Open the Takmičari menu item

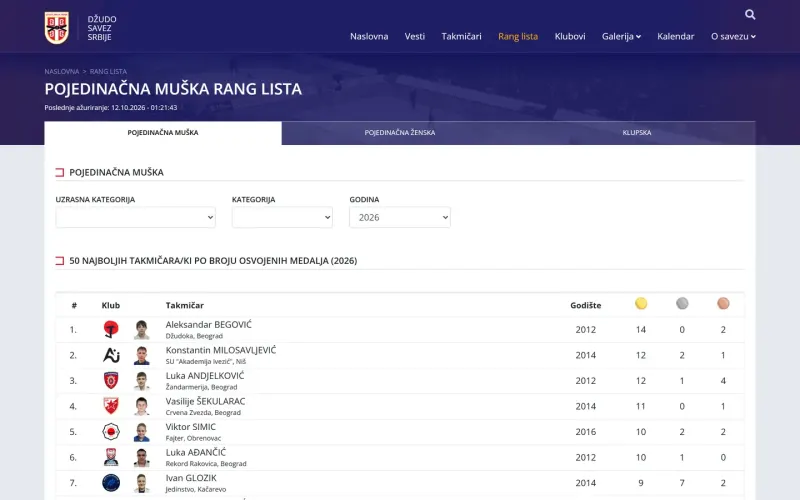click(461, 36)
